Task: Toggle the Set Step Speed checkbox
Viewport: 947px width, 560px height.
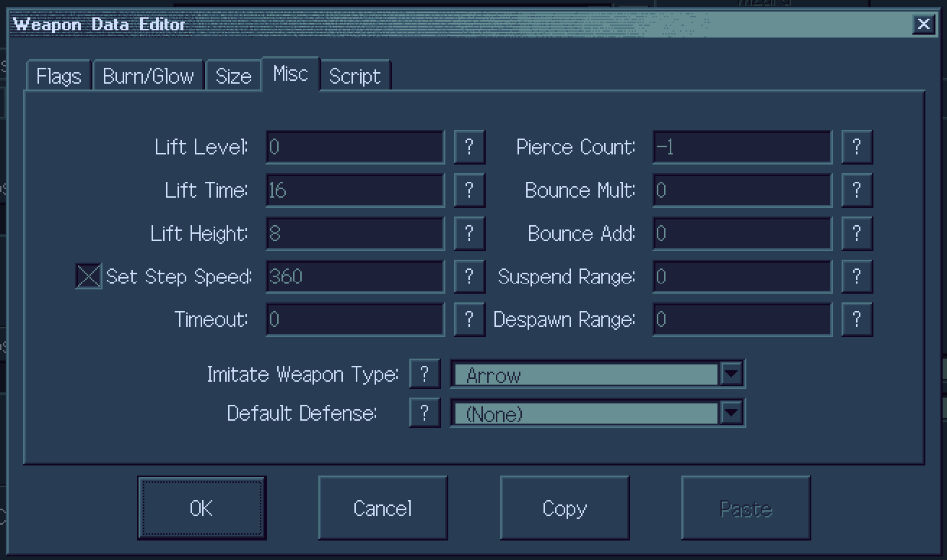Action: [x=89, y=276]
